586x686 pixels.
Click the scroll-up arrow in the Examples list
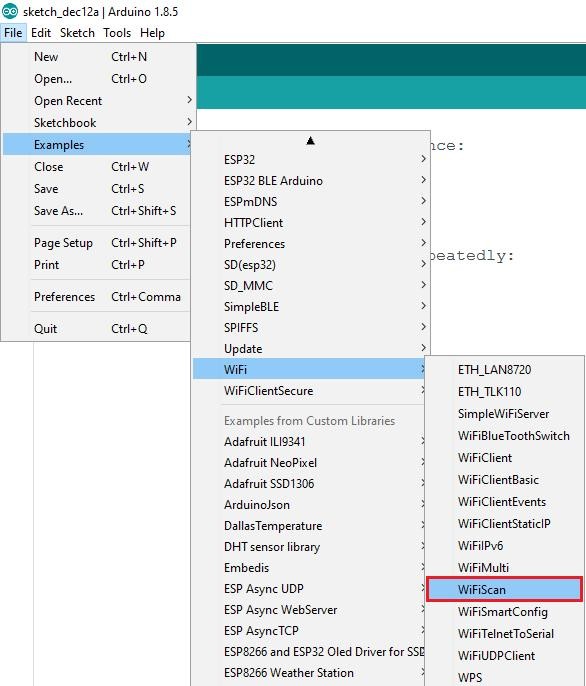[311, 140]
